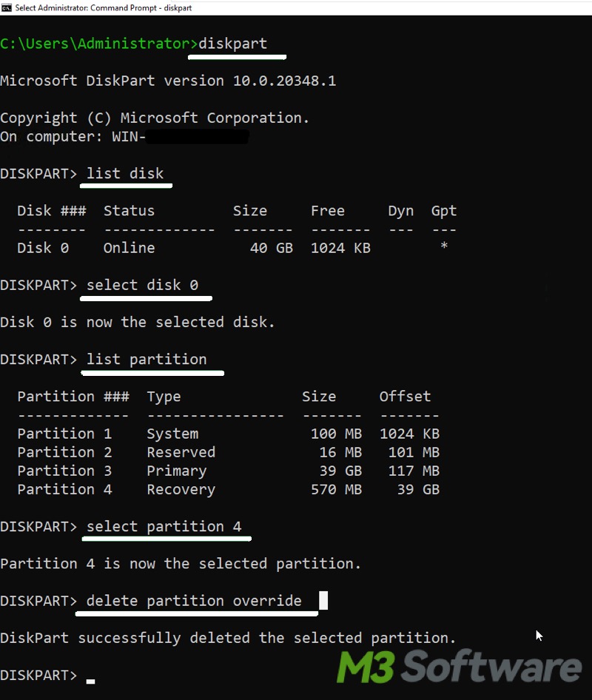Click the window title text 'Command Prompt - diskpart'
592x700 pixels.
(x=141, y=7)
